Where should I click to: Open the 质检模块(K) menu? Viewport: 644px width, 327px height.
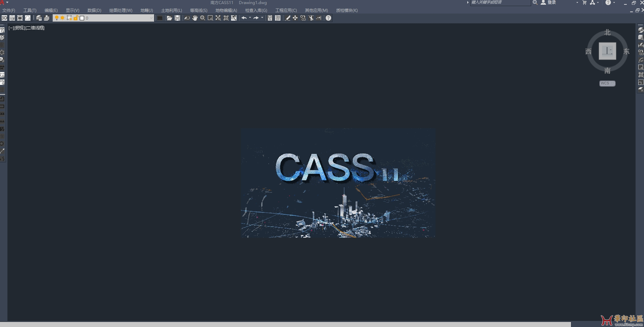pyautogui.click(x=347, y=10)
